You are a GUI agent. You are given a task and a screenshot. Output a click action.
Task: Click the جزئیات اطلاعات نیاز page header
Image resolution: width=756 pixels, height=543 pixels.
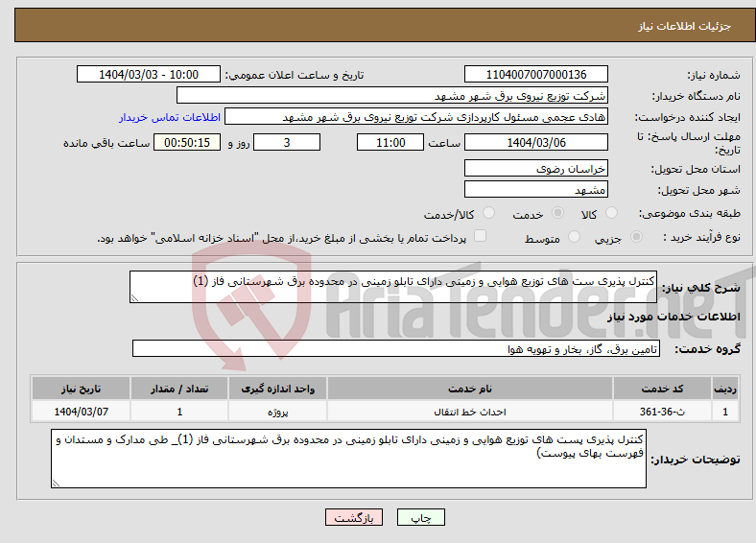[684, 26]
